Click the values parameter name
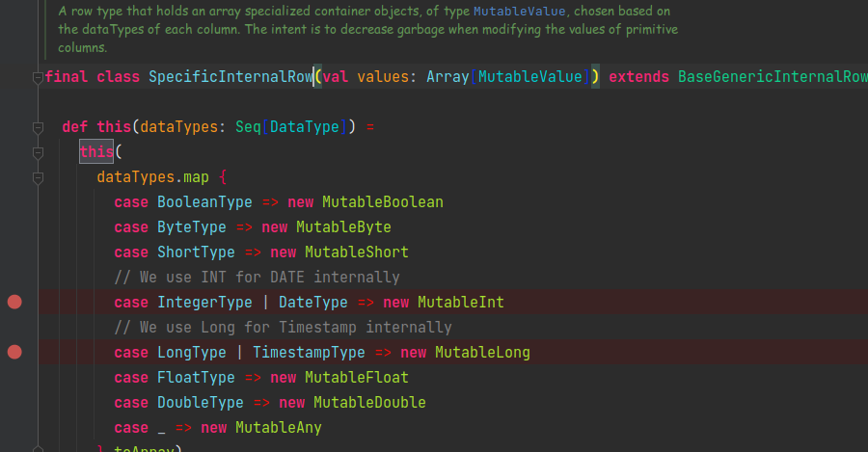Image resolution: width=868 pixels, height=452 pixels. 383,76
